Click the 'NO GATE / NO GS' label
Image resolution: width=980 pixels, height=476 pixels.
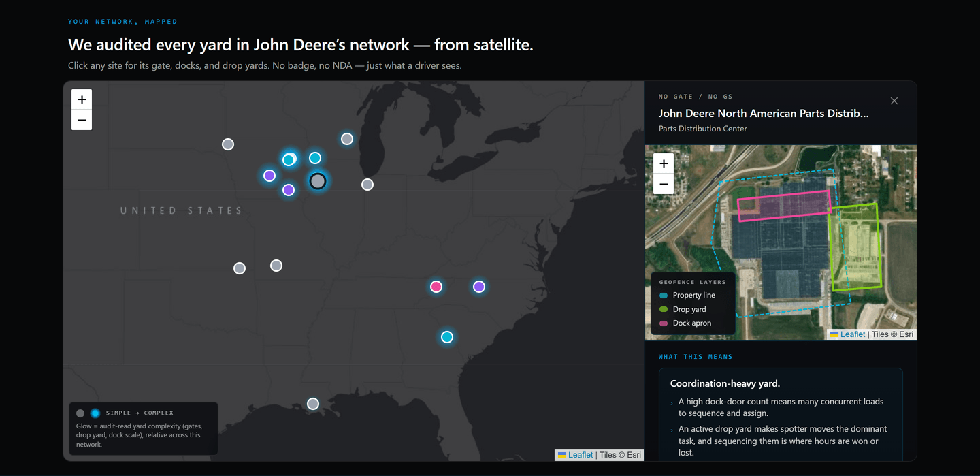696,97
